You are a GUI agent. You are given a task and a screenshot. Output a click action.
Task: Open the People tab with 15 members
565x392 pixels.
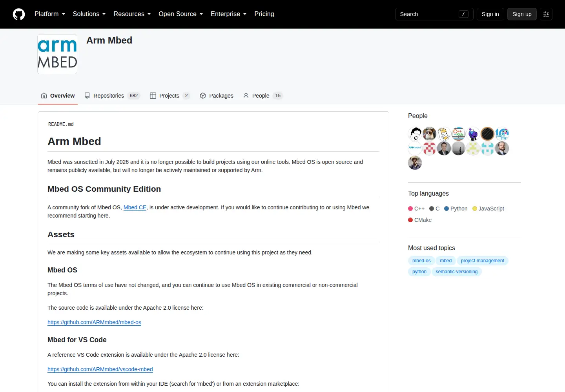point(263,96)
